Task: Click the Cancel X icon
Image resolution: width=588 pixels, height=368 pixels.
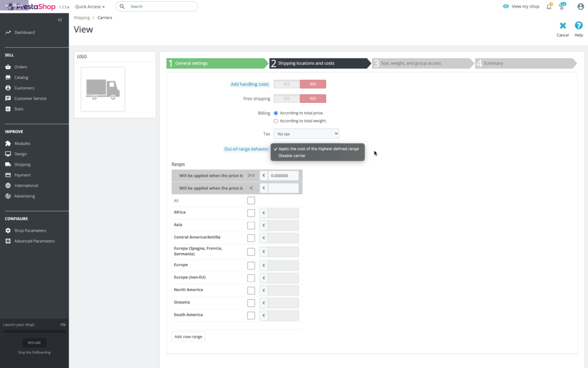Action: [x=563, y=25]
